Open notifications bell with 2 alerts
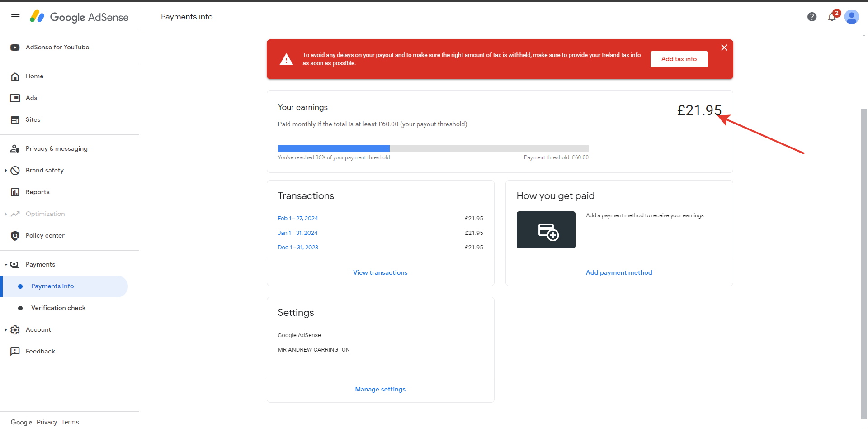Viewport: 868px width, 429px height. pyautogui.click(x=832, y=17)
